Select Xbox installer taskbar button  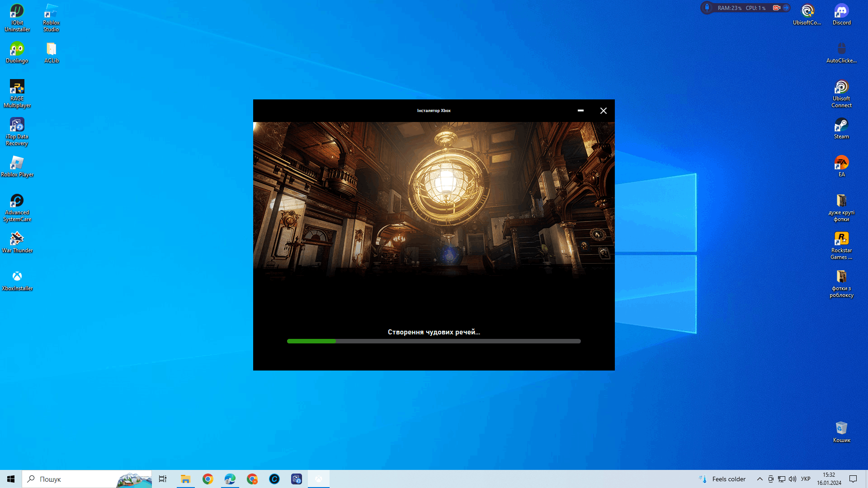coord(319,479)
